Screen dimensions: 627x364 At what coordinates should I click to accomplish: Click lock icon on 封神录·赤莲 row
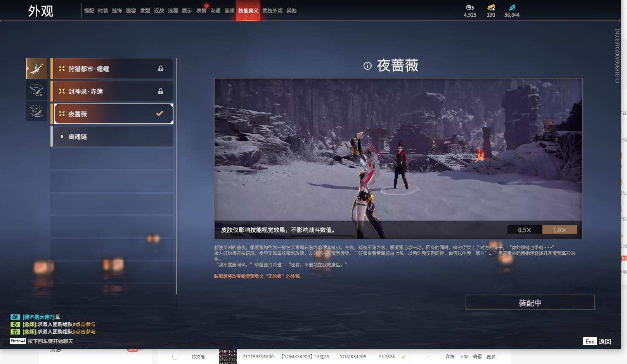click(161, 91)
